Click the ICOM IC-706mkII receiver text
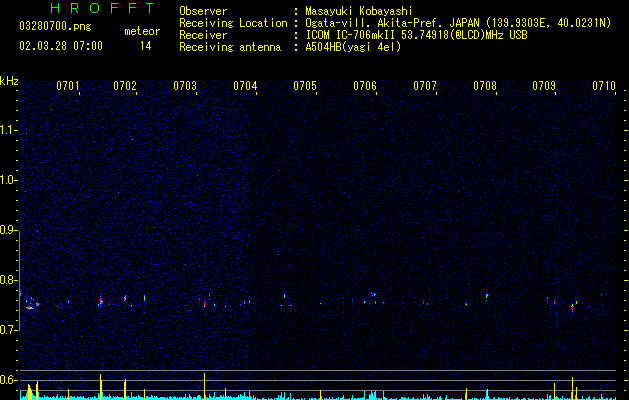Image resolution: width=629 pixels, height=400 pixels. (416, 35)
